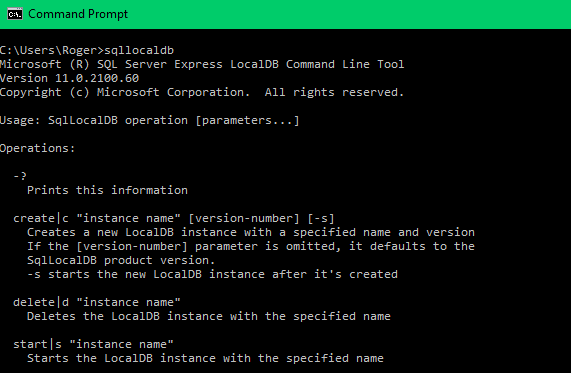The image size is (571, 373).
Task: Click the sqllocaldb command after the prompt
Action: [139, 50]
